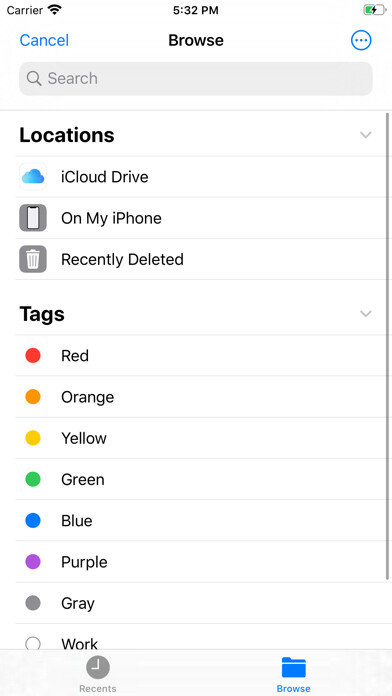Open the iCloud Drive cloud icon

[33, 177]
